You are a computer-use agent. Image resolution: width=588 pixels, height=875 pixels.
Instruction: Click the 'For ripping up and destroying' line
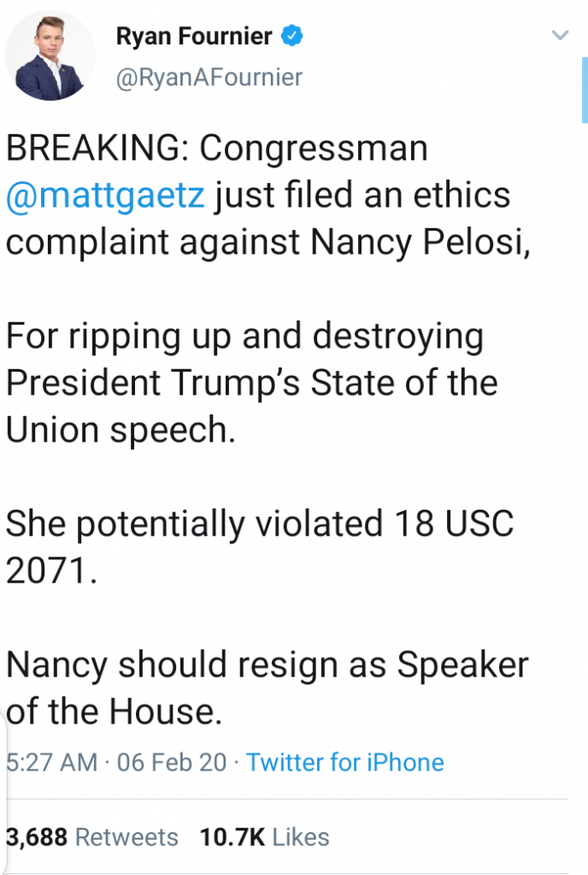coord(244,336)
